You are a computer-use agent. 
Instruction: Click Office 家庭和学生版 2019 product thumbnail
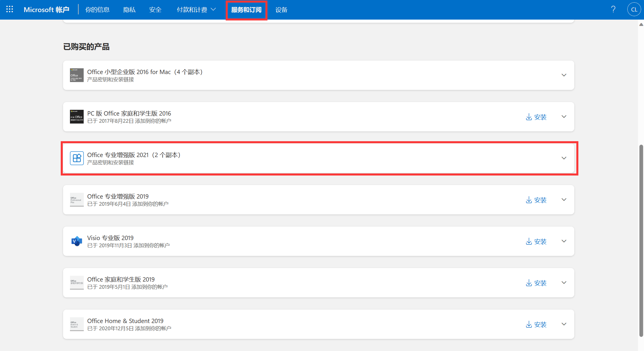click(77, 283)
